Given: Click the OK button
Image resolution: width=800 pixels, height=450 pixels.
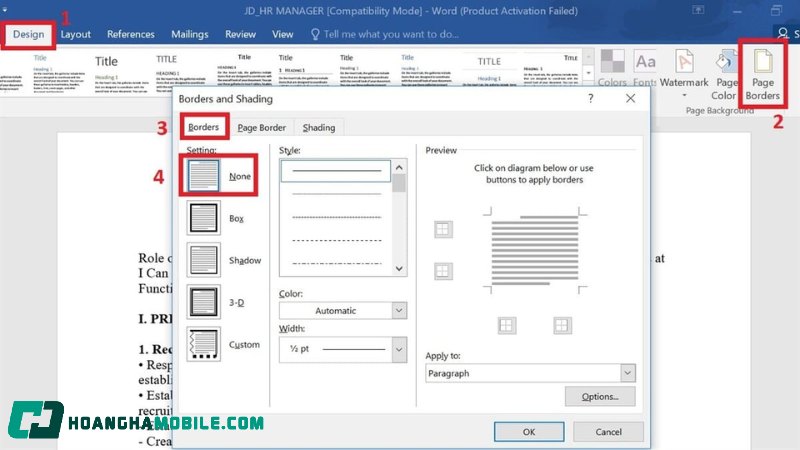Looking at the screenshot, I should [528, 431].
